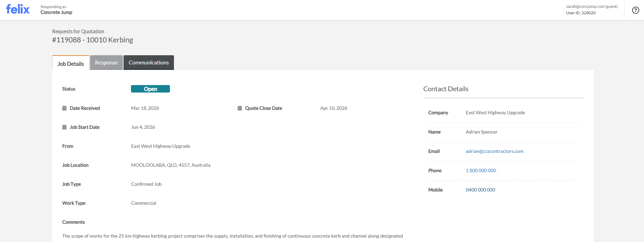Open the help question mark icon
Viewport: 644px width, 242px height.
(x=636, y=10)
